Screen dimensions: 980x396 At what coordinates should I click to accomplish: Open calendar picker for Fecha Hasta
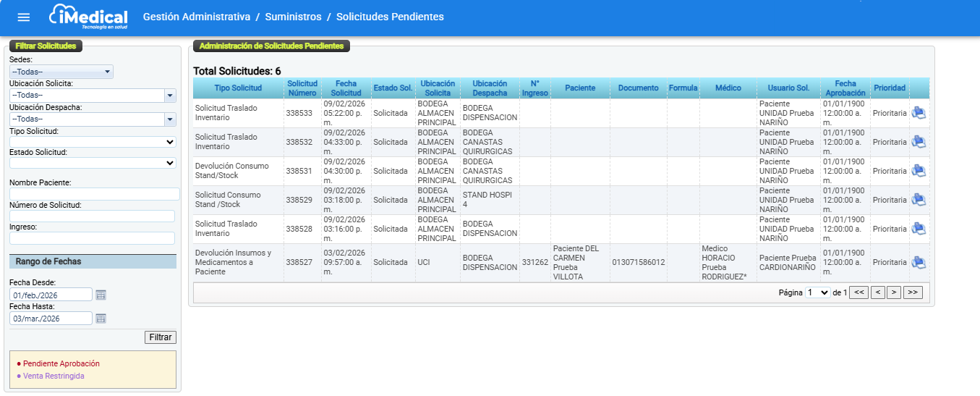[101, 319]
